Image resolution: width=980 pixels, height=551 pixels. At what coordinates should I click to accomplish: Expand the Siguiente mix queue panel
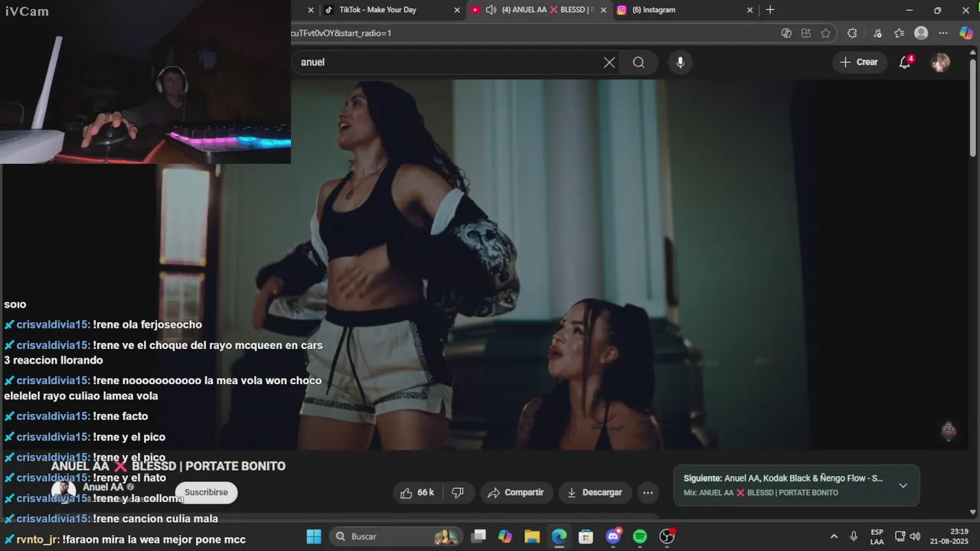click(x=903, y=485)
